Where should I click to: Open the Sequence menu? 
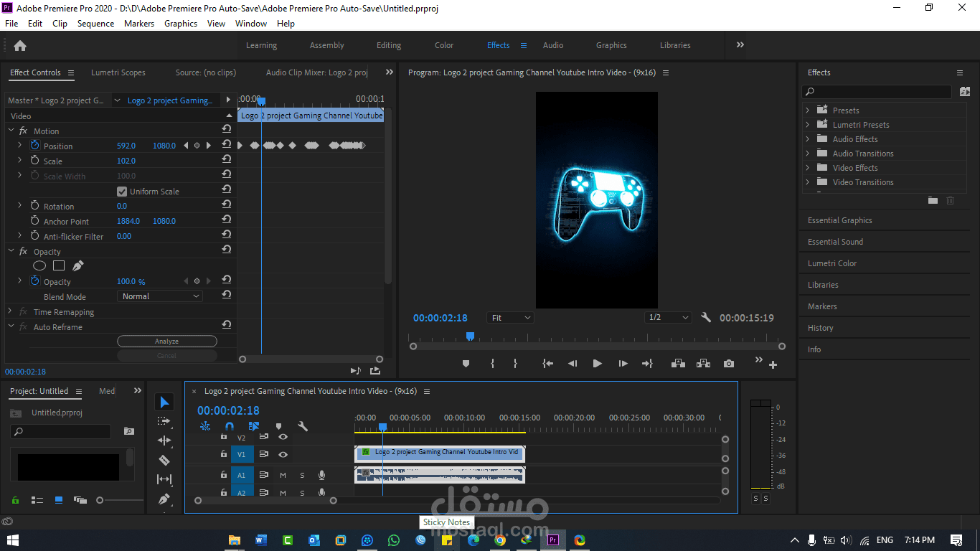click(x=95, y=24)
